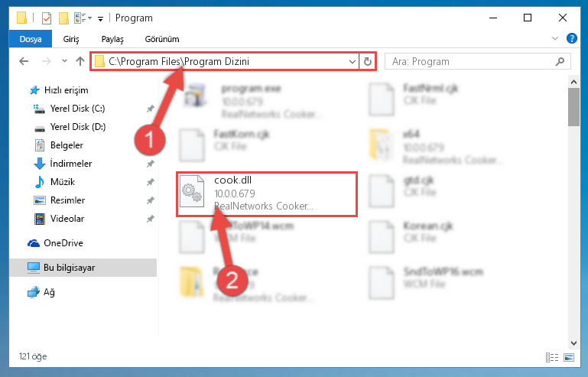Click the vertical scrollbar thumb
This screenshot has width=588, height=377.
coord(573,107)
